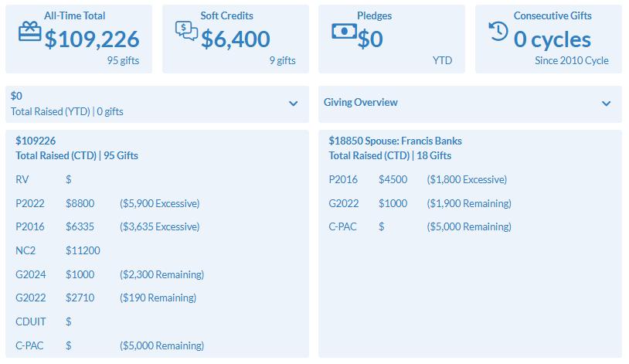Expand the Total Raised (YTD) chevron

(293, 104)
